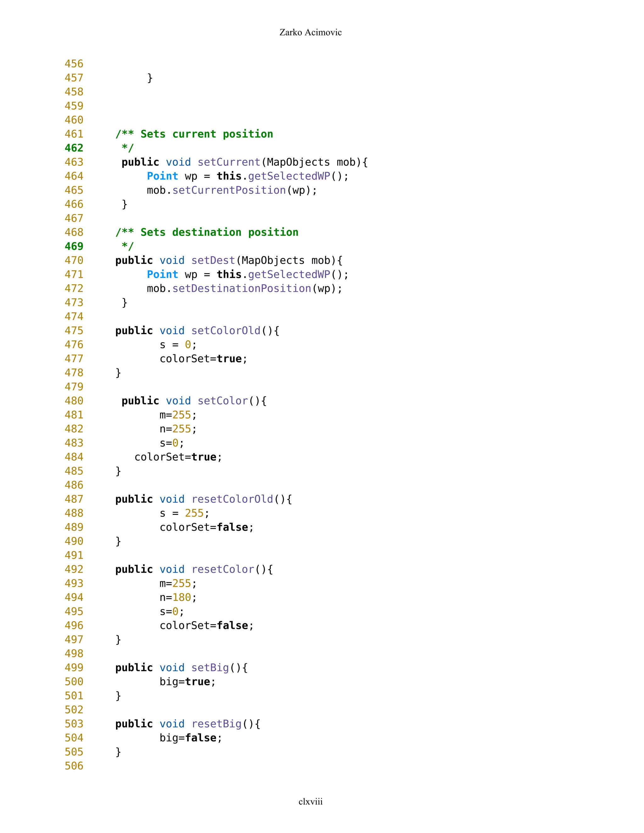Click line number 469 in bold green
This screenshot has width=644, height=833.
pyautogui.click(x=74, y=246)
